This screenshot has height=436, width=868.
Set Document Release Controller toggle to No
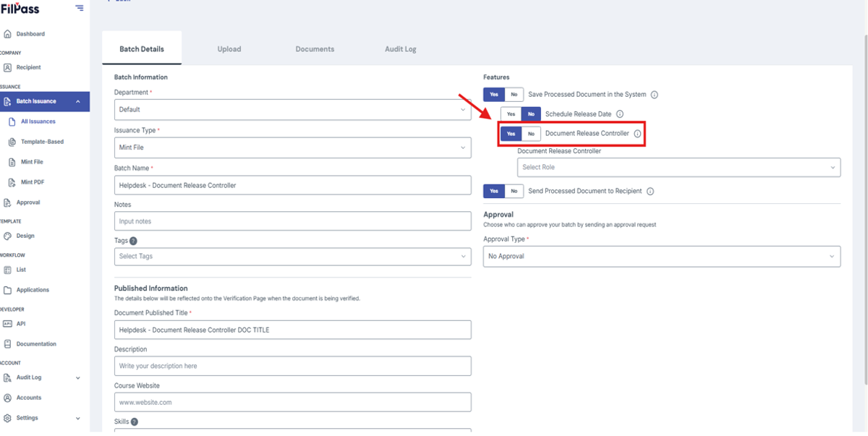[x=531, y=134]
